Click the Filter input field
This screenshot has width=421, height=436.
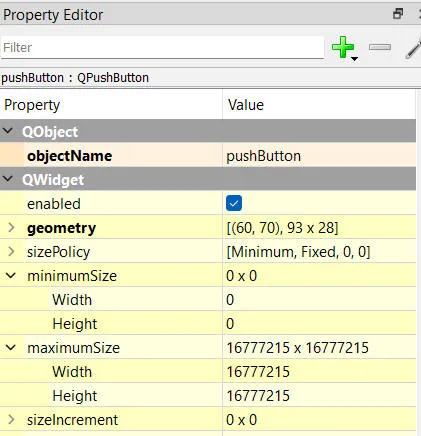click(x=162, y=47)
